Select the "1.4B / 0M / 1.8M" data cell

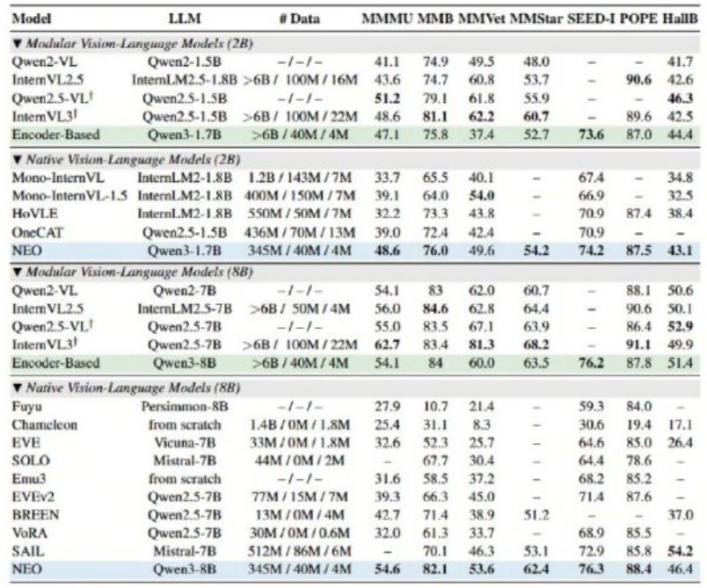tap(299, 425)
